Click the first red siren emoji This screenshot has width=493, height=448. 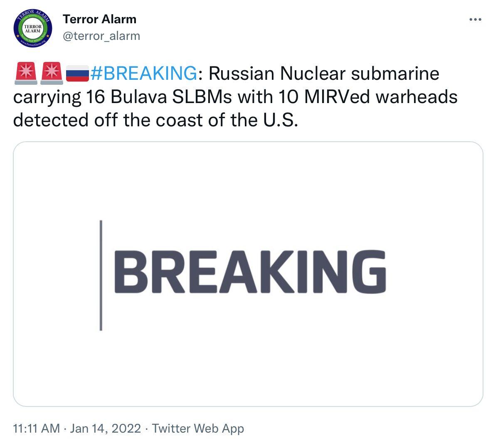[25, 74]
